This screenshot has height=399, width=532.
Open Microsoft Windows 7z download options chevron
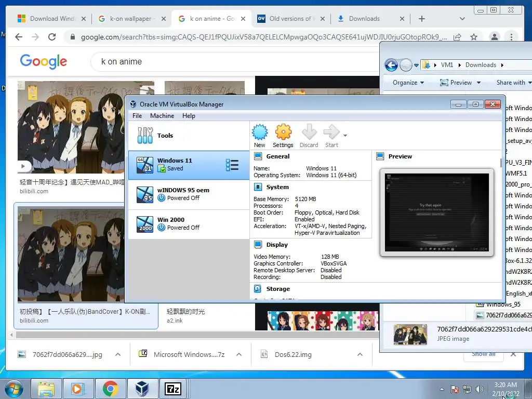239,354
